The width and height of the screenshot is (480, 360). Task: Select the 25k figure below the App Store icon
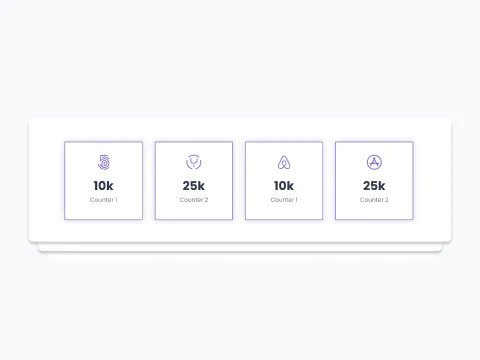(374, 186)
